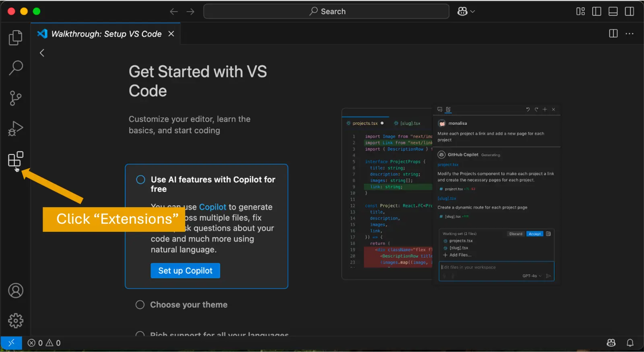Select the Walkthrough: Setup VS Code tab

[106, 34]
